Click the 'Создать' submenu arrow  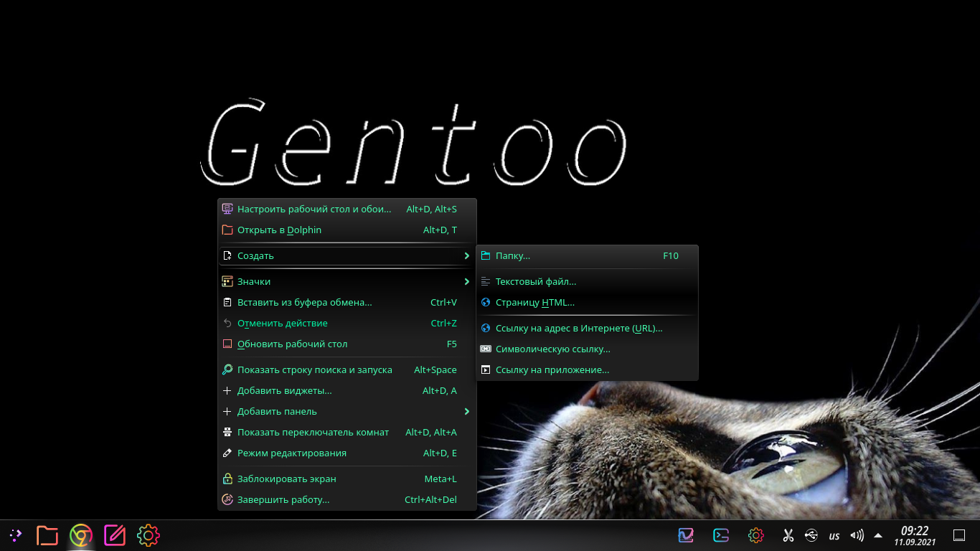[466, 255]
